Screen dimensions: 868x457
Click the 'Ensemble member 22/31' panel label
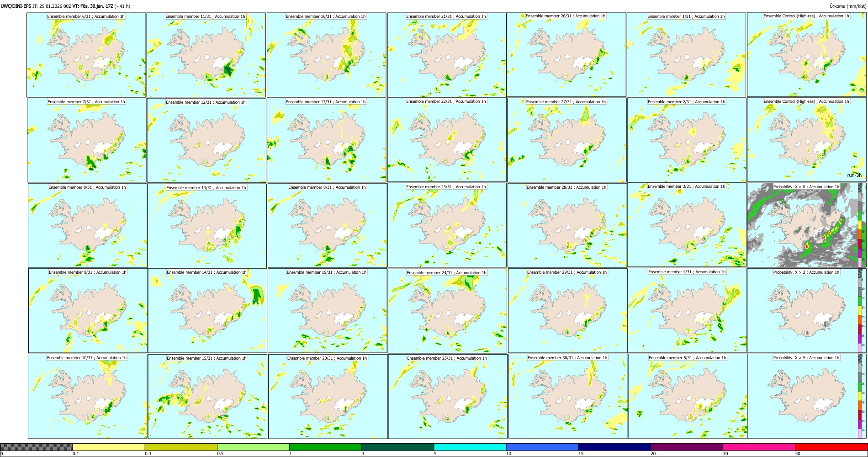coord(446,101)
